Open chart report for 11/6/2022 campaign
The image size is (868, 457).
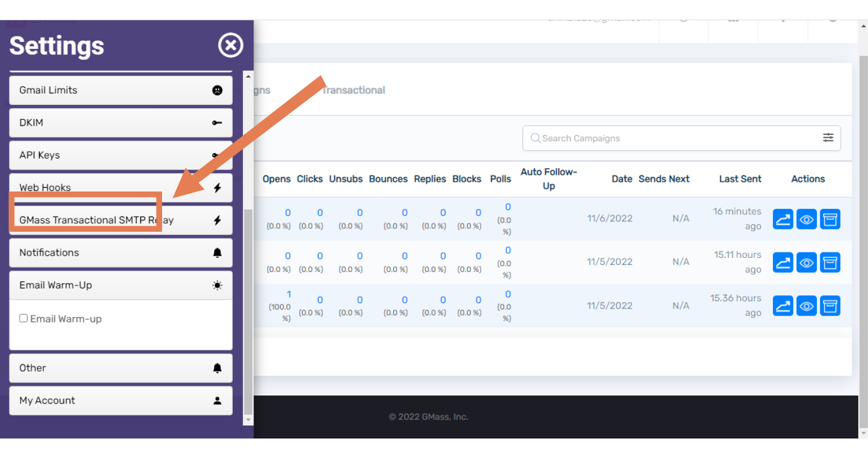pyautogui.click(x=783, y=219)
